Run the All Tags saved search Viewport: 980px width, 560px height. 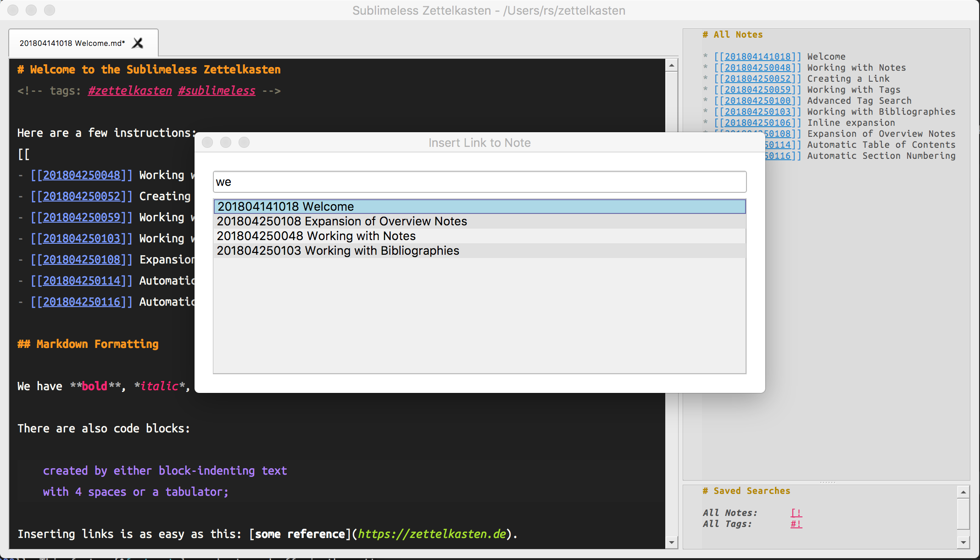[796, 524]
